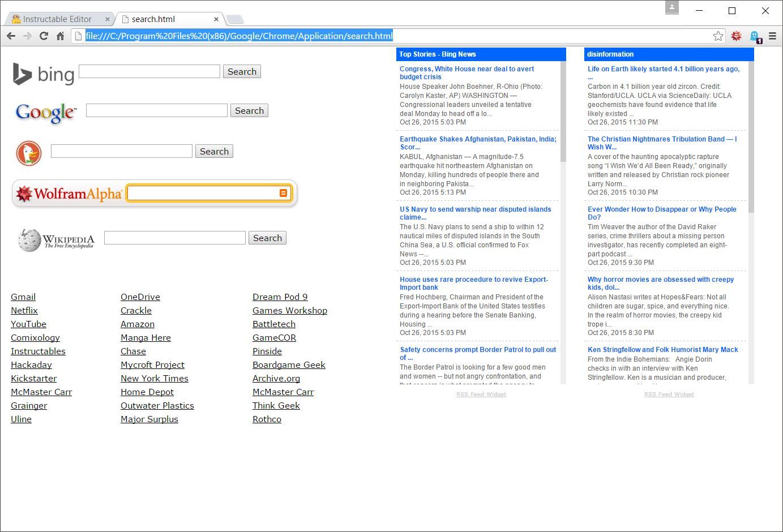Reload the page using the refresh icon

[x=44, y=35]
